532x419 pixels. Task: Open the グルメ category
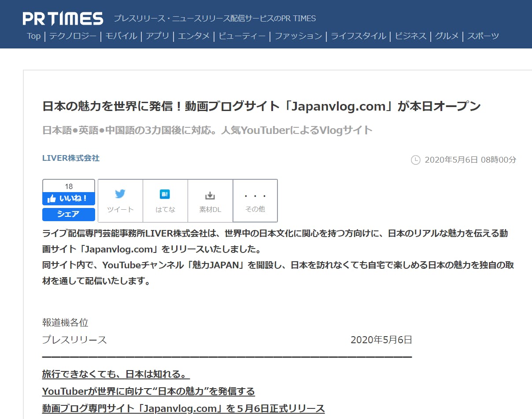447,36
